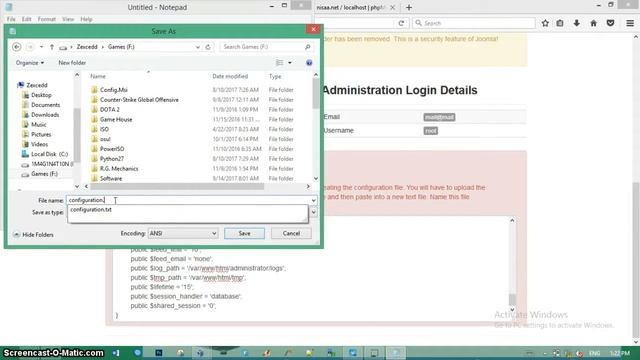Change view layout icon in Save As

[x=280, y=63]
